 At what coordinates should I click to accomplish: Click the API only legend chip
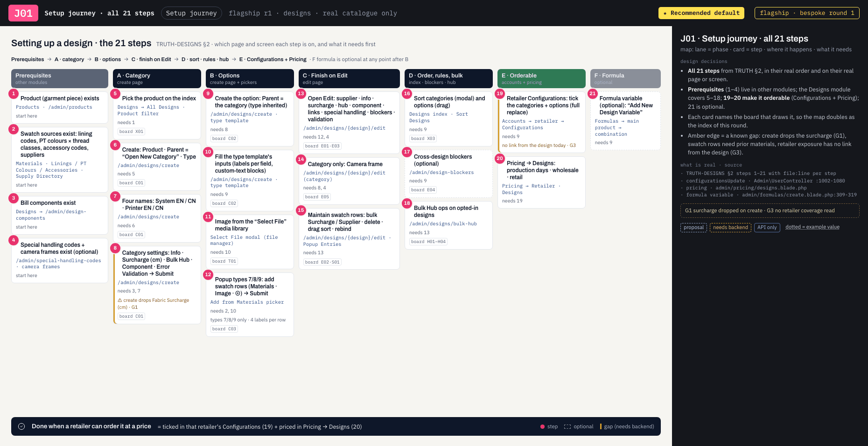click(767, 228)
